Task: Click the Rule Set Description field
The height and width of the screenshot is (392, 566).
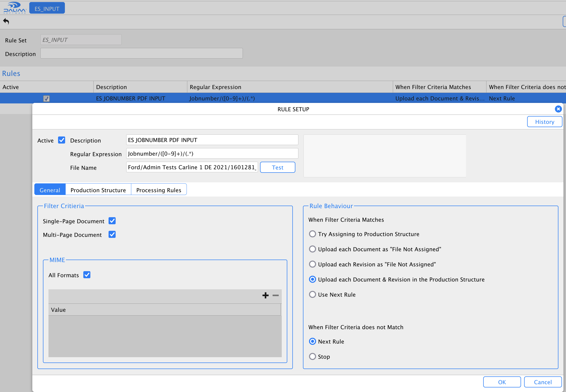Action: [x=141, y=53]
